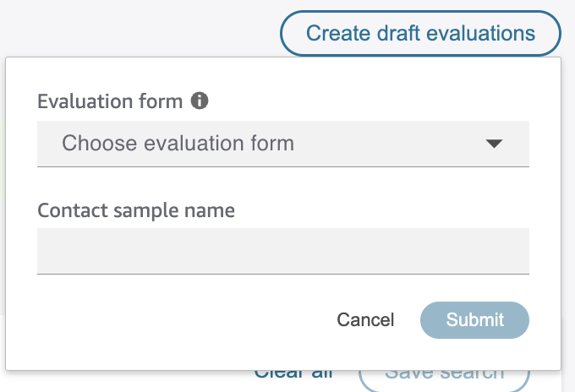Click blank dialog area right of Contact sample name label
This screenshot has width=575, height=392.
pyautogui.click(x=381, y=210)
